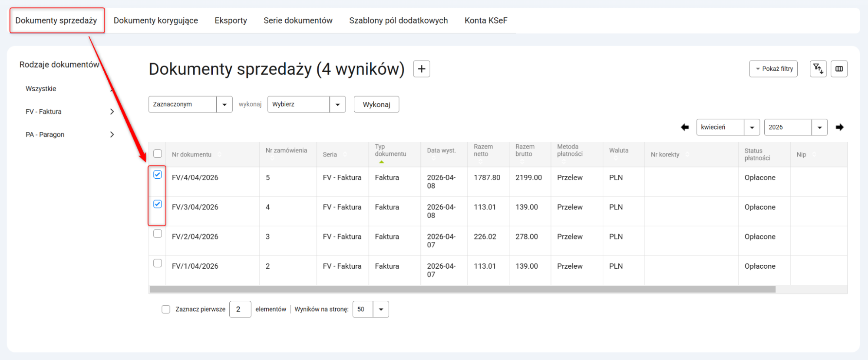Uncheck the FV/4/04/2026 row checkbox
Screen dimensions: 868x360
(x=158, y=175)
